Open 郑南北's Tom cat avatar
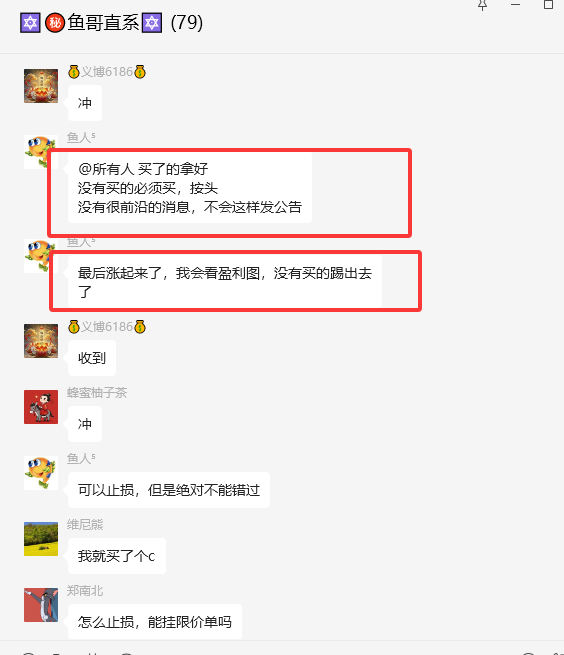 coord(41,605)
